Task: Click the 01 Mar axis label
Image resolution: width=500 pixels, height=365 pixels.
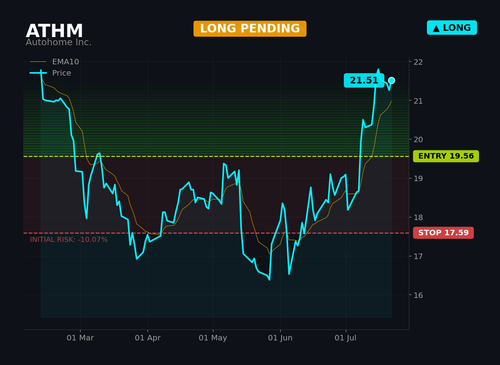Action: 80,338
